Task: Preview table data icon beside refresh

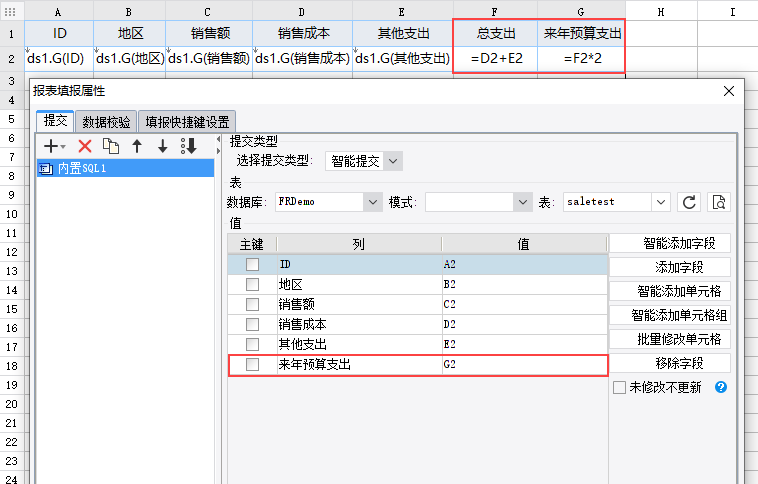Action: pyautogui.click(x=719, y=202)
